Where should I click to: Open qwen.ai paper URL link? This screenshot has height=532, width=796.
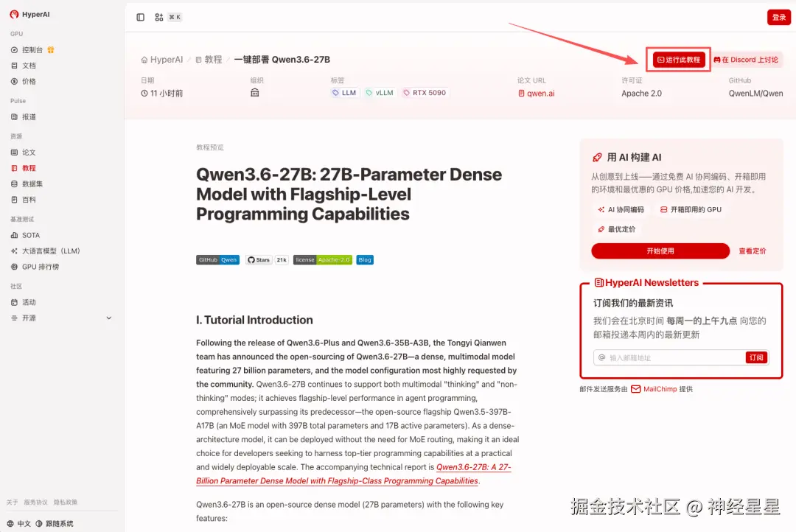(537, 94)
